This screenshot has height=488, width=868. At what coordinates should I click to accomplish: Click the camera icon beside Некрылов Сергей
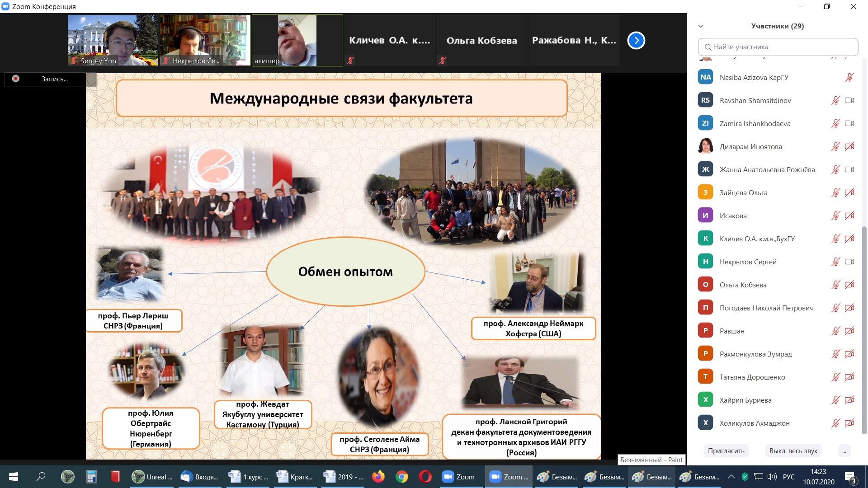(849, 262)
